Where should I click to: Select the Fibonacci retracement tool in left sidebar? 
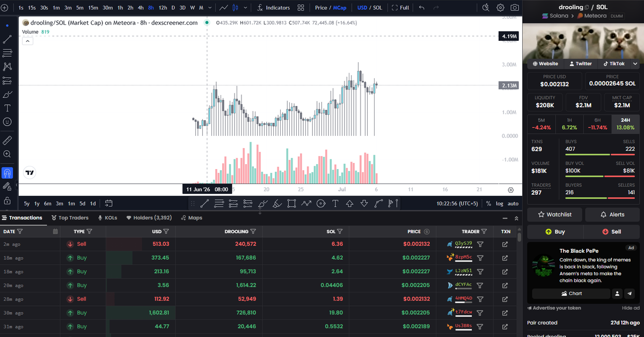8,53
